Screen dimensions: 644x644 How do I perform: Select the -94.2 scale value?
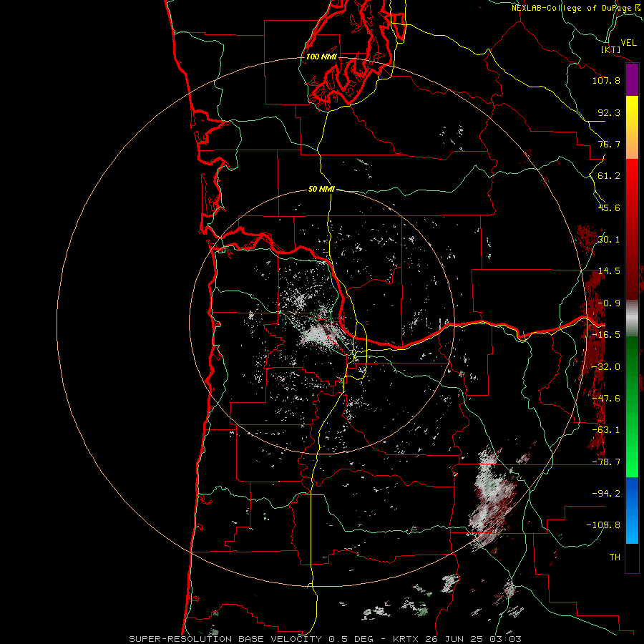coord(606,493)
